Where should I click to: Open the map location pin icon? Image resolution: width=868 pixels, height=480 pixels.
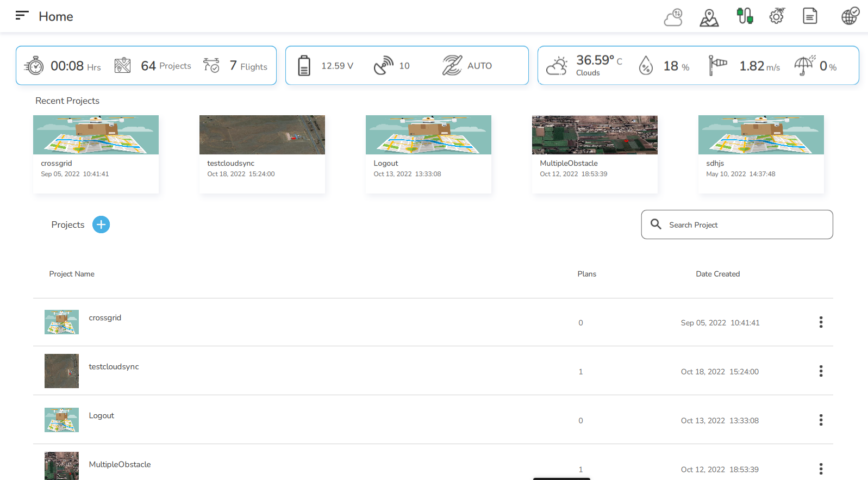pos(709,18)
